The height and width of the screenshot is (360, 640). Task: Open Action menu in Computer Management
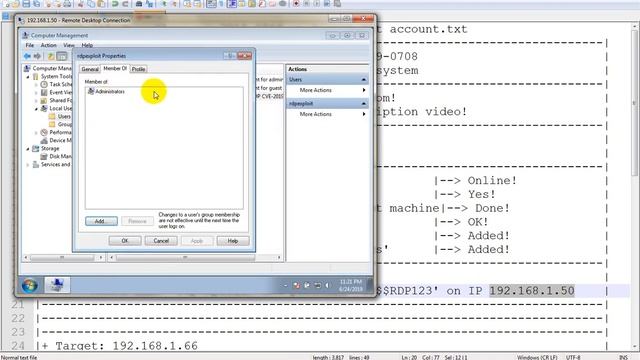click(x=49, y=45)
